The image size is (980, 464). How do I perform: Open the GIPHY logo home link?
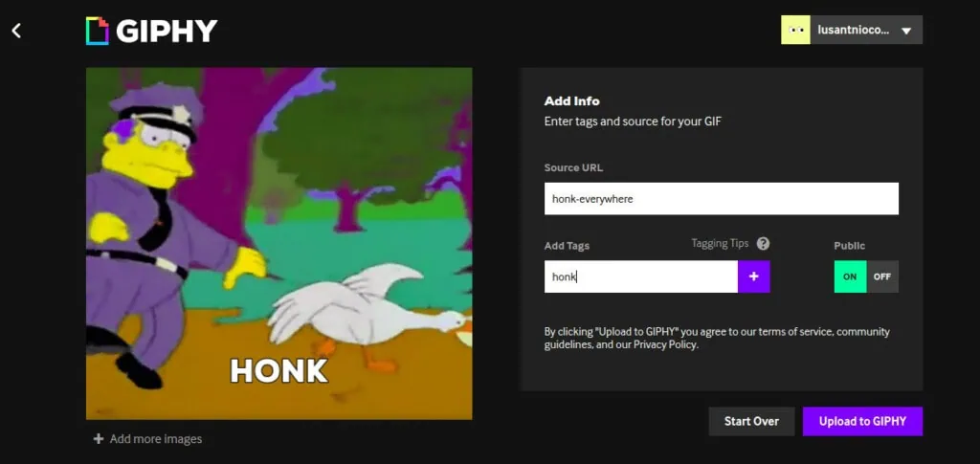coord(152,31)
